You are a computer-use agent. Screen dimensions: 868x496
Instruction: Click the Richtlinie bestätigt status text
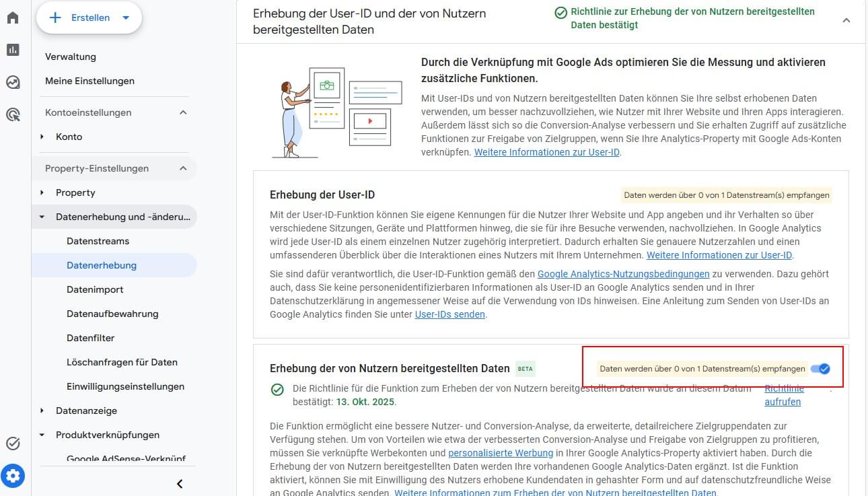[692, 18]
